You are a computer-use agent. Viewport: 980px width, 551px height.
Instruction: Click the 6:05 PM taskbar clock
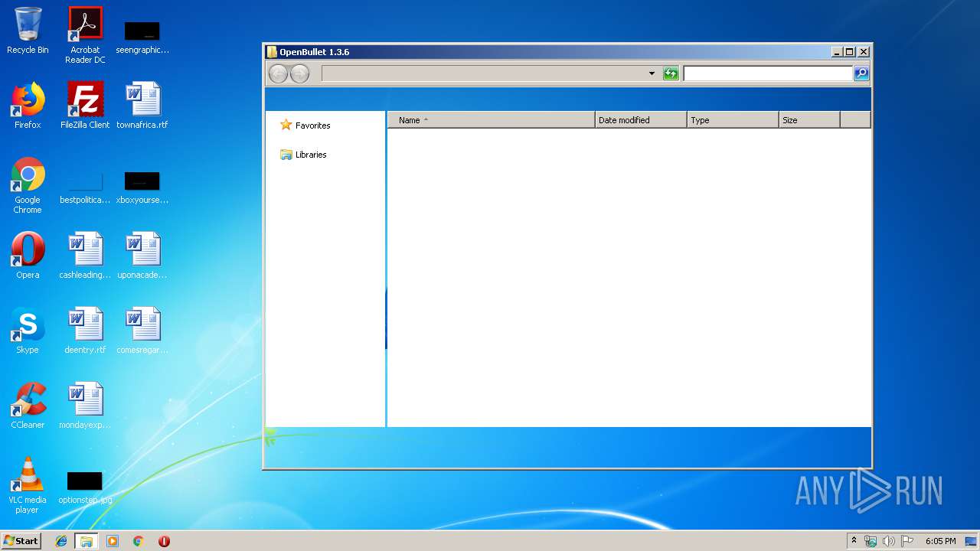pos(940,541)
